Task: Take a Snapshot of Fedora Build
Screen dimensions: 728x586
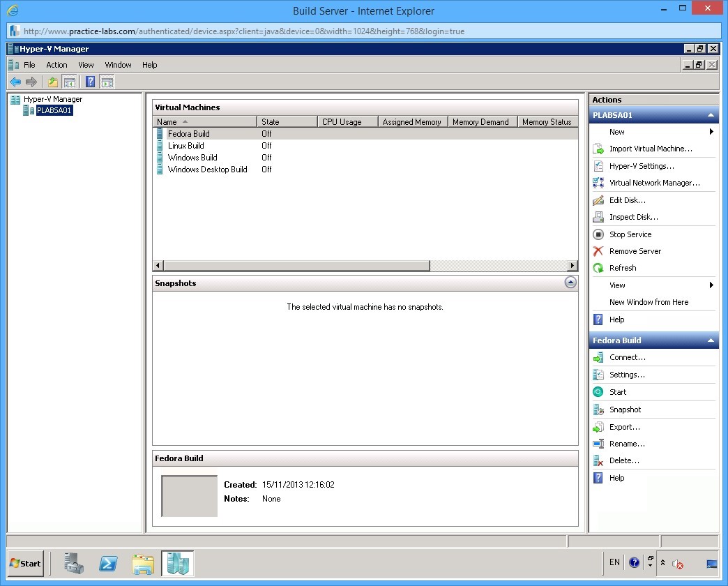Action: (625, 410)
